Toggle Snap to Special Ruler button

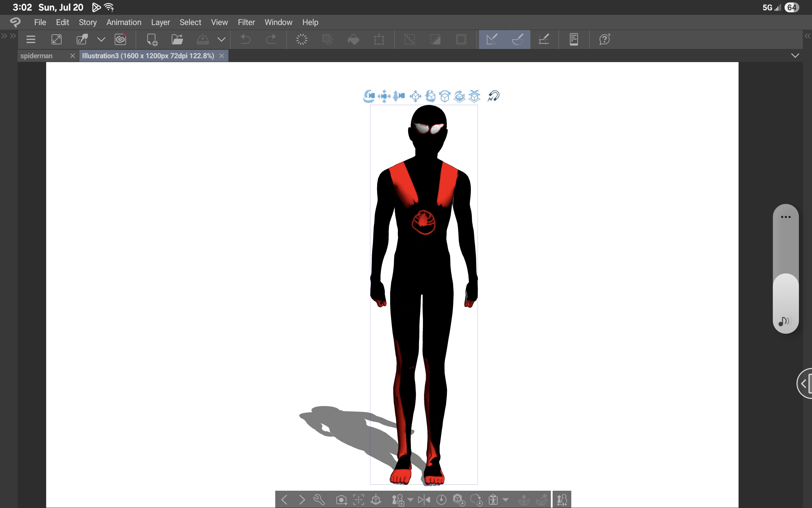click(517, 40)
